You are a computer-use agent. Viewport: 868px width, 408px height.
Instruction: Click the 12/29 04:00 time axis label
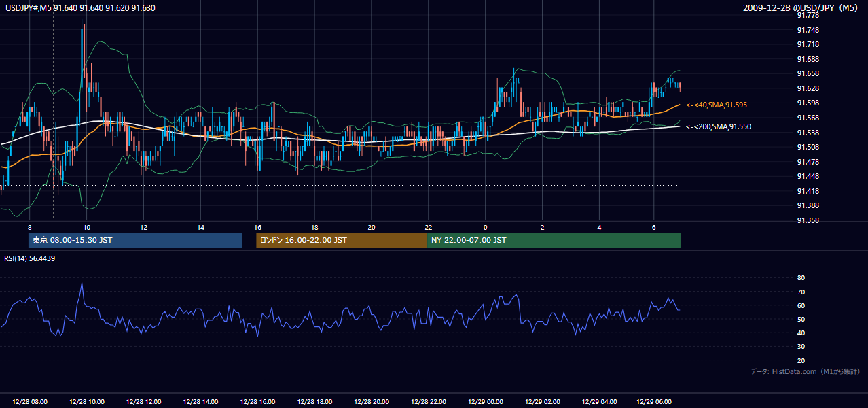[x=599, y=402]
